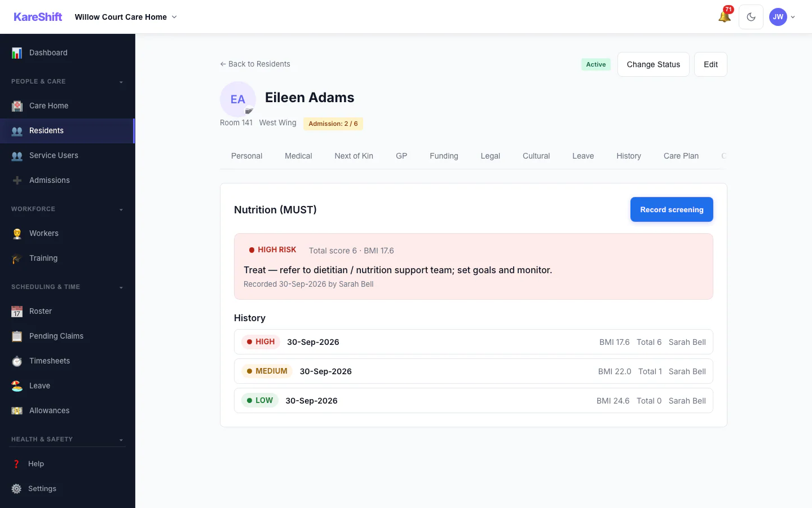
Task: Open the MEDIUM history entry row
Action: (x=474, y=371)
